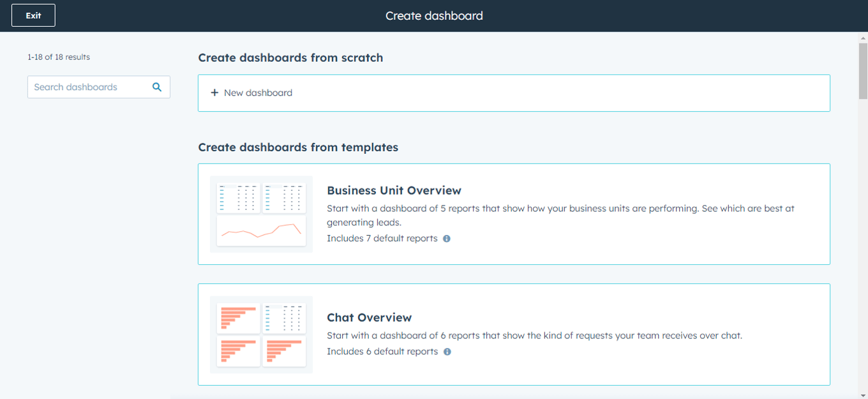
Task: Exit the dashboard creation screen
Action: click(33, 15)
